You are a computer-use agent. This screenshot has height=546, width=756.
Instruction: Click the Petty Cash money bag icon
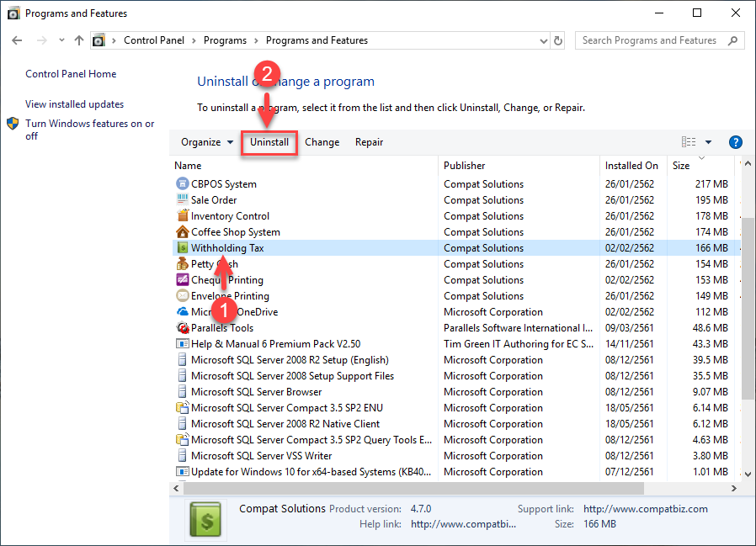pyautogui.click(x=182, y=263)
